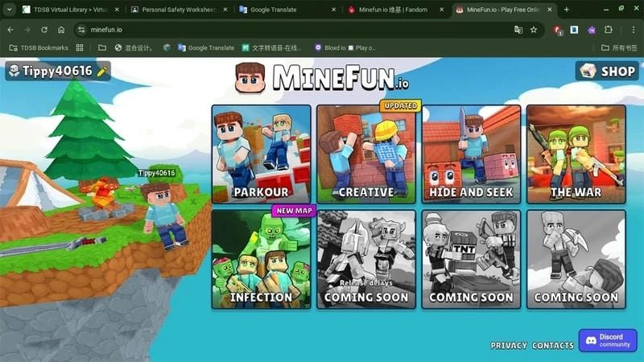644x362 pixels.
Task: Play the Parkour game mode
Action: tap(261, 154)
